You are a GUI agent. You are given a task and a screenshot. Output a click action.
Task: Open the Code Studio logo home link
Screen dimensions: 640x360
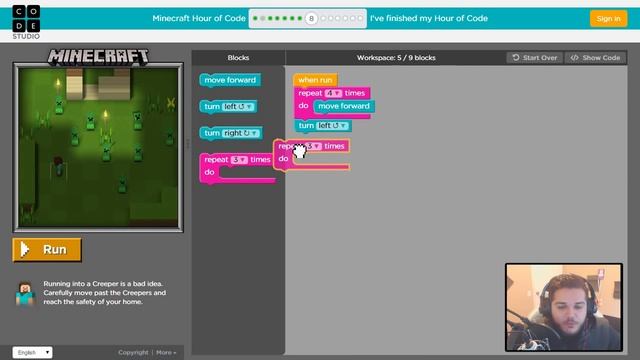coord(26,22)
